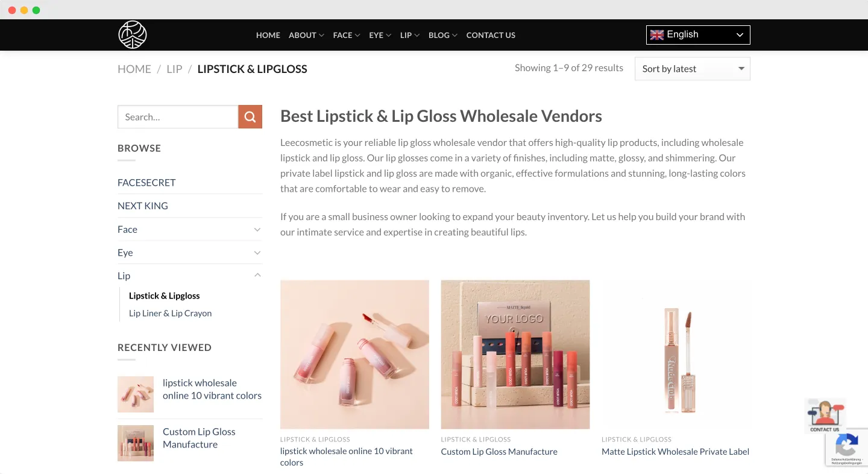
Task: Click the reCAPTCHA badge icon
Action: 846,446
